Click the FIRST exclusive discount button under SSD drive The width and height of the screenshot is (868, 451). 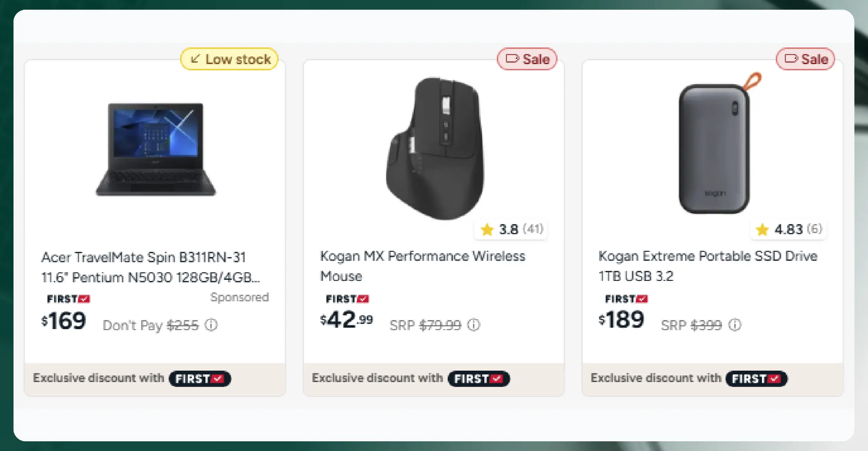[x=756, y=379]
